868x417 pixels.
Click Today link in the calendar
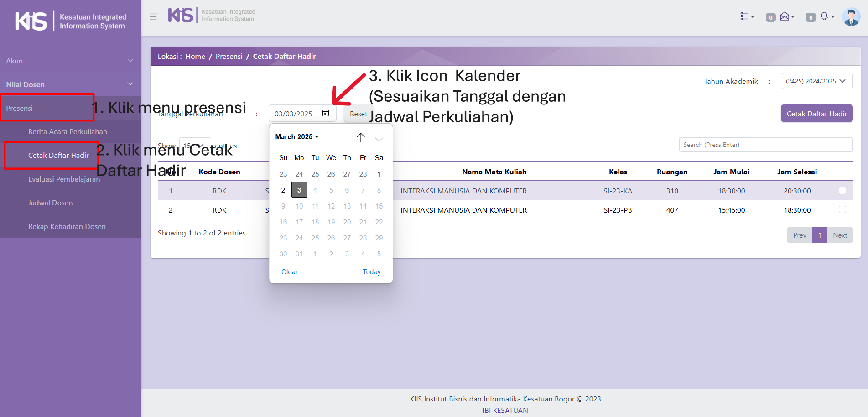tap(371, 272)
